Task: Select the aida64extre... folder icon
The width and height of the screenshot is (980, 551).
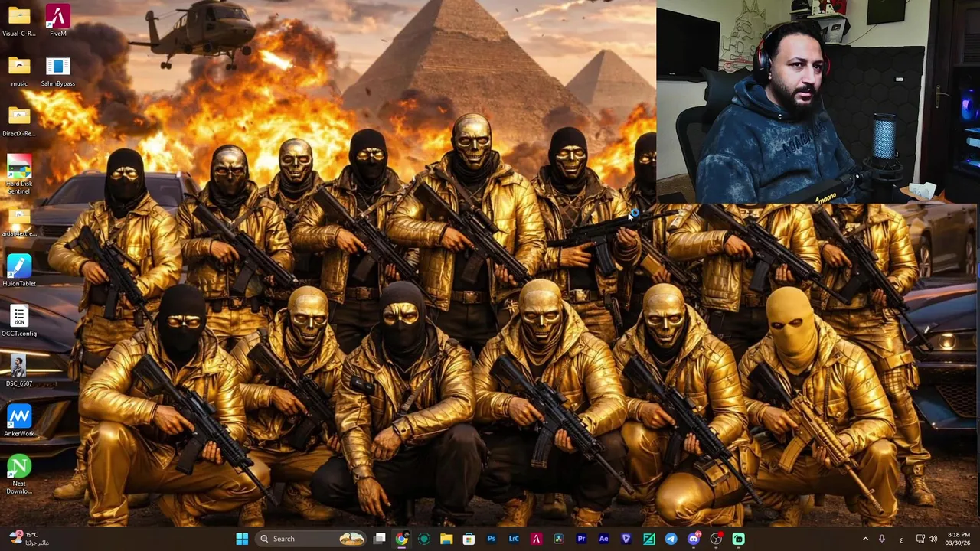Action: tap(19, 221)
